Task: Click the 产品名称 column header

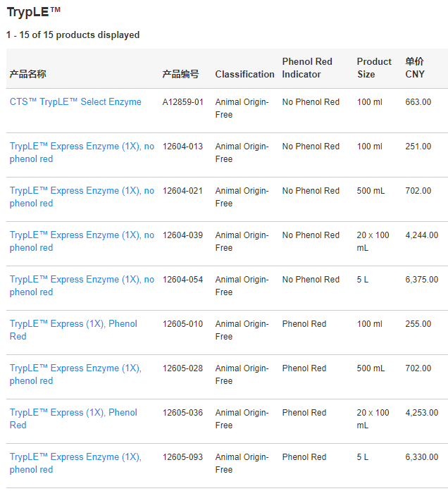Action: (x=28, y=74)
